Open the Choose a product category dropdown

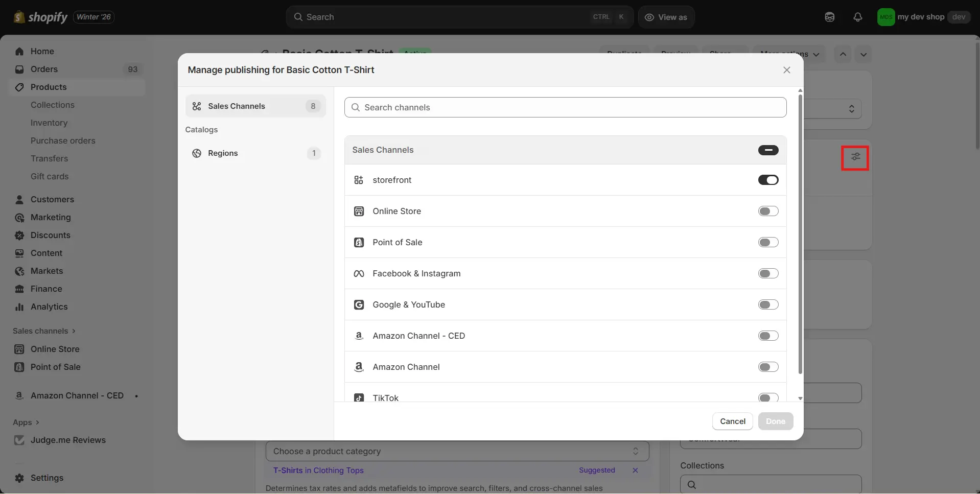(456, 451)
